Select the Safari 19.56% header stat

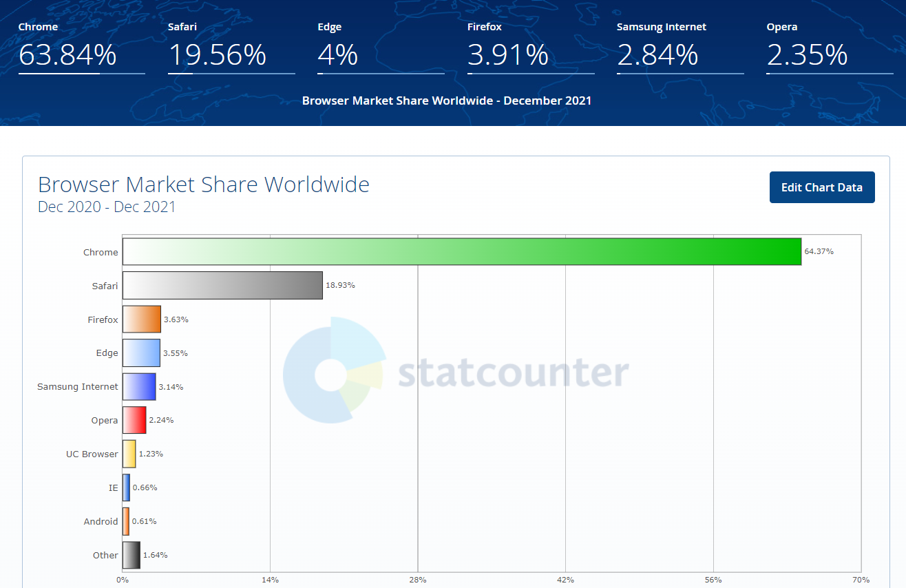click(x=231, y=48)
